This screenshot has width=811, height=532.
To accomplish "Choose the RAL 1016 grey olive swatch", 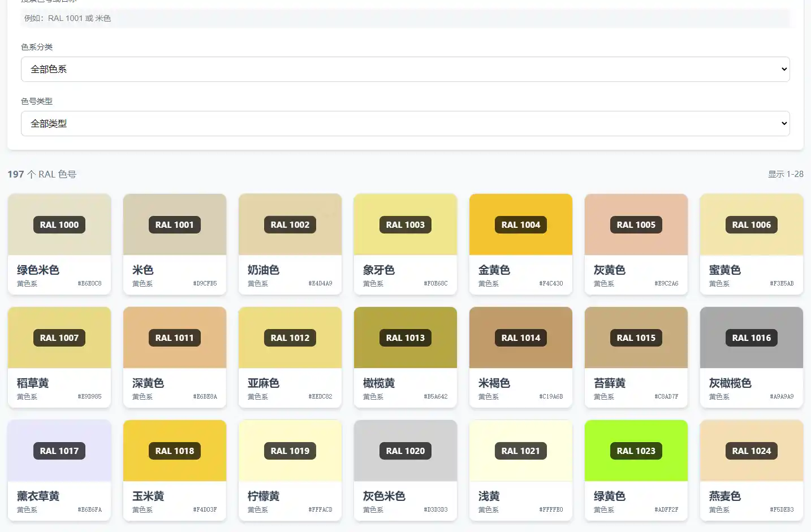I will (752, 338).
